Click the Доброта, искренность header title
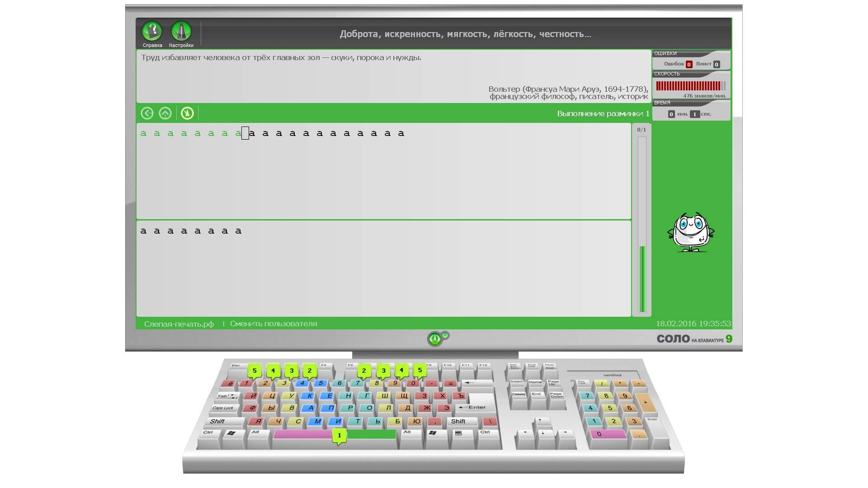The height and width of the screenshot is (488, 868). pyautogui.click(x=465, y=34)
